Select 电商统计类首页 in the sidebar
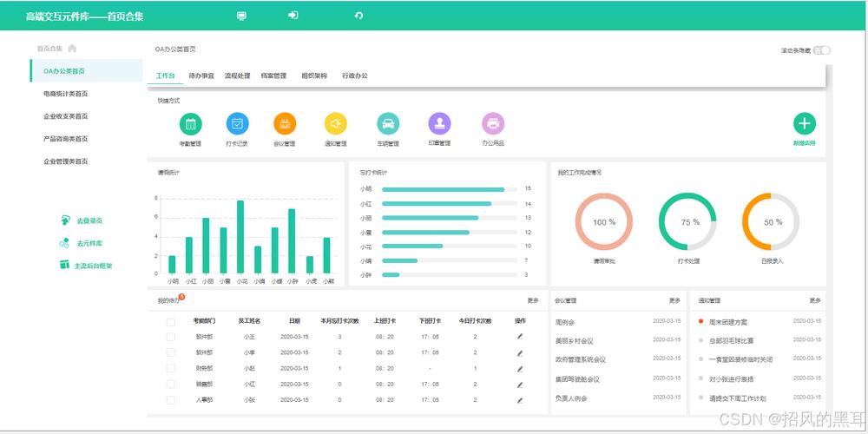 [66, 94]
